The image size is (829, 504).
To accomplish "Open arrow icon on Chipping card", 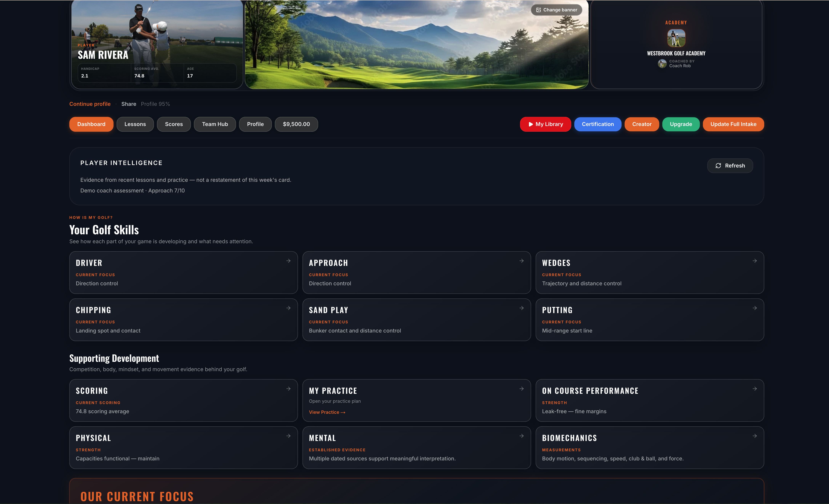I will [x=288, y=308].
